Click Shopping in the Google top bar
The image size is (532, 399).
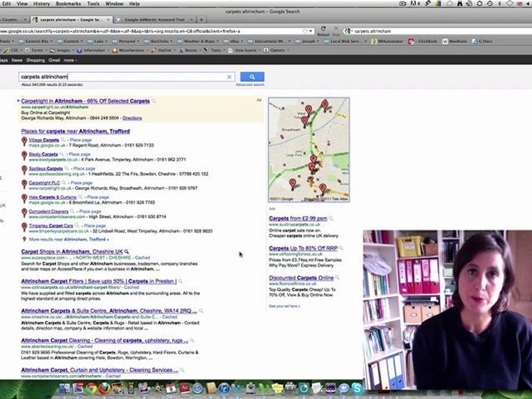click(35, 60)
